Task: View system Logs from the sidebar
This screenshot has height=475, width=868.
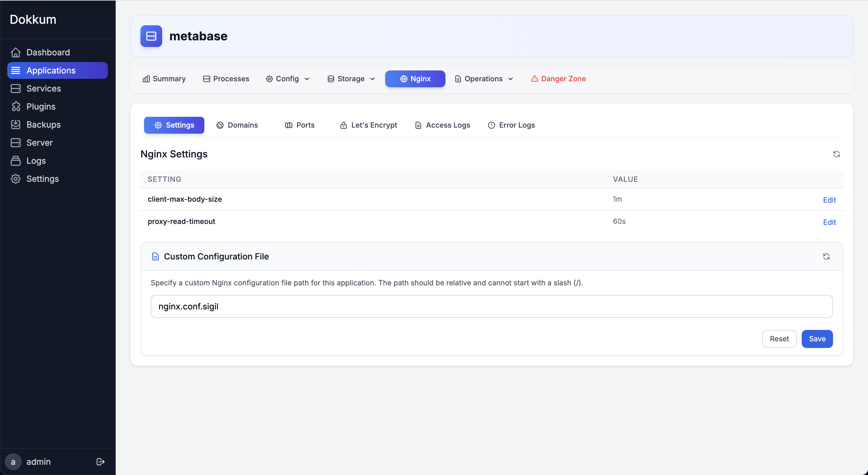Action: click(x=36, y=160)
